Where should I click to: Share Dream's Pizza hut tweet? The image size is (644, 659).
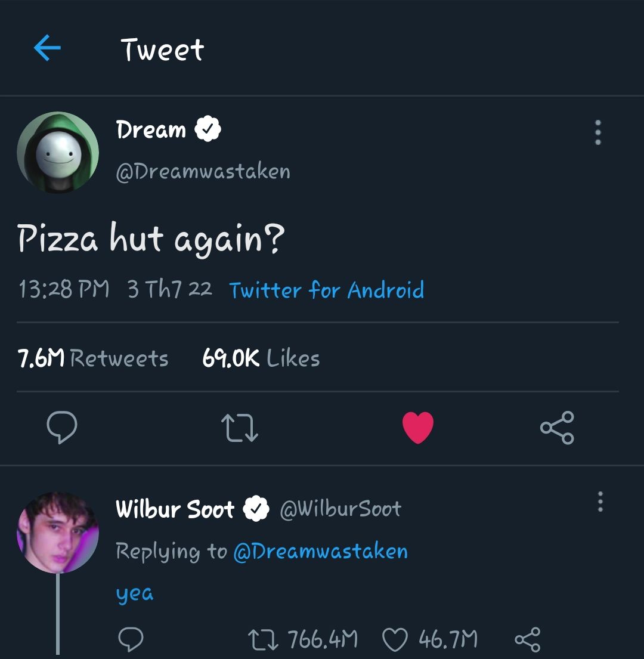(x=557, y=428)
